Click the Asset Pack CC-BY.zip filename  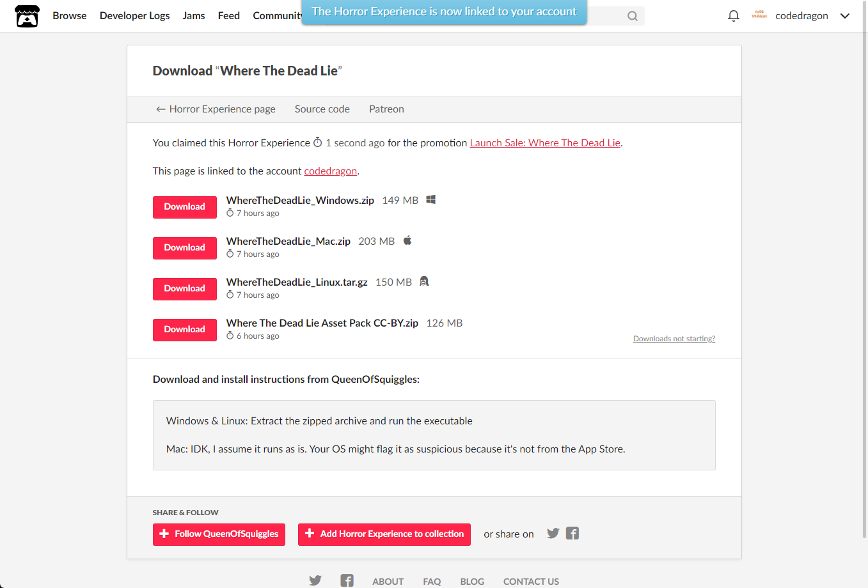click(x=322, y=323)
